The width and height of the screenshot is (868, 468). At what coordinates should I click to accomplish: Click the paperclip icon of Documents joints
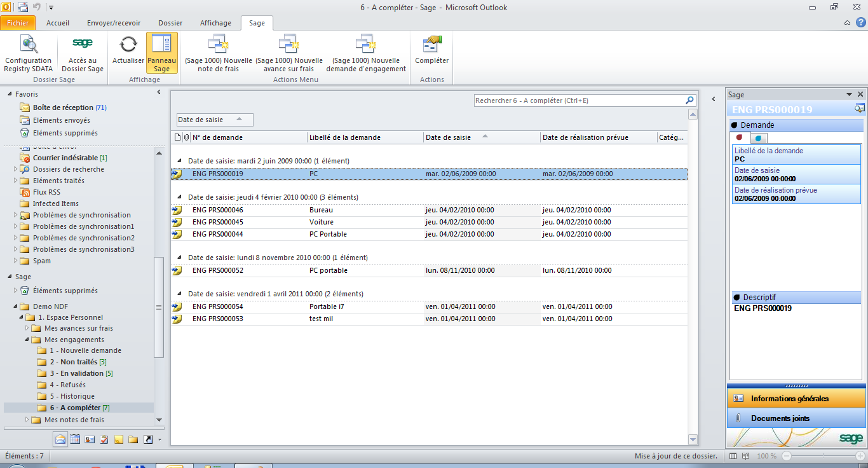(x=738, y=418)
